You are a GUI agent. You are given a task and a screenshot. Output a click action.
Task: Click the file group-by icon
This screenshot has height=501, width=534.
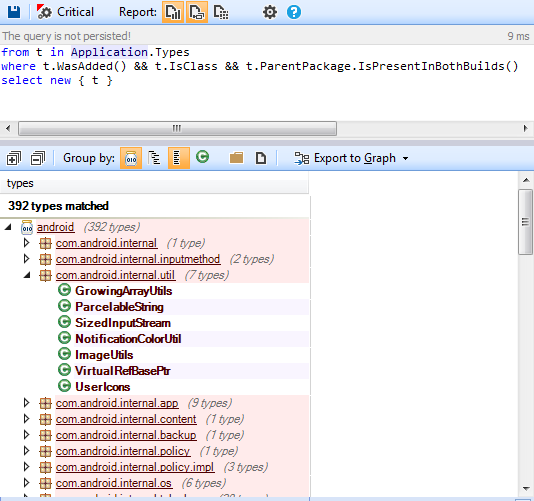(261, 158)
